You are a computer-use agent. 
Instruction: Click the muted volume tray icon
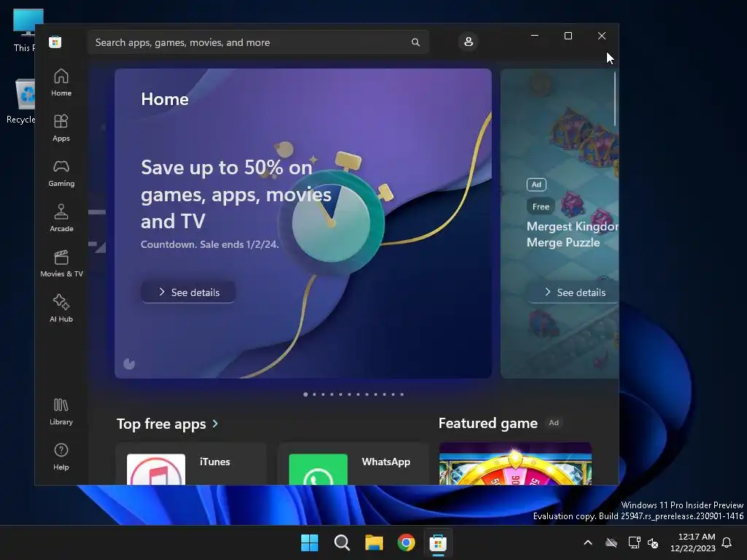[x=653, y=542]
